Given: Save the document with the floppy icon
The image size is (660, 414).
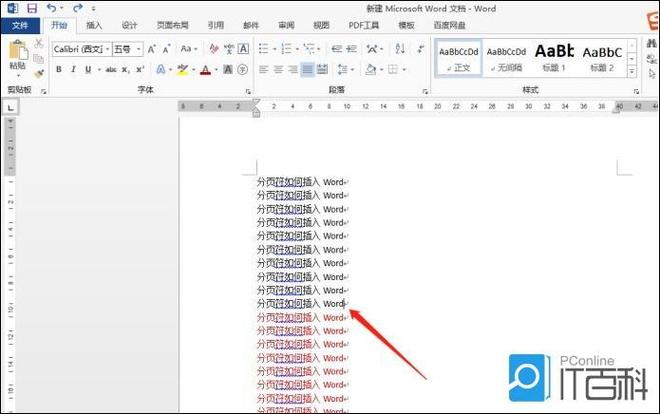Looking at the screenshot, I should click(x=32, y=8).
